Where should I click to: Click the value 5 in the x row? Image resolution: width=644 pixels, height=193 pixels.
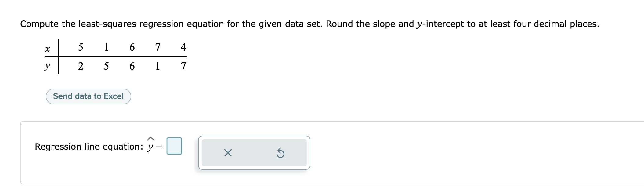pos(80,47)
